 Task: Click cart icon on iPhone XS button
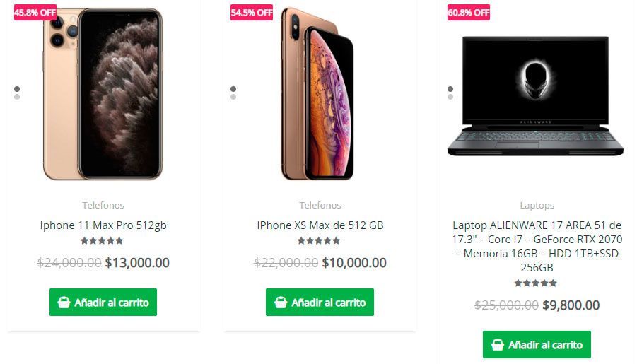(281, 303)
